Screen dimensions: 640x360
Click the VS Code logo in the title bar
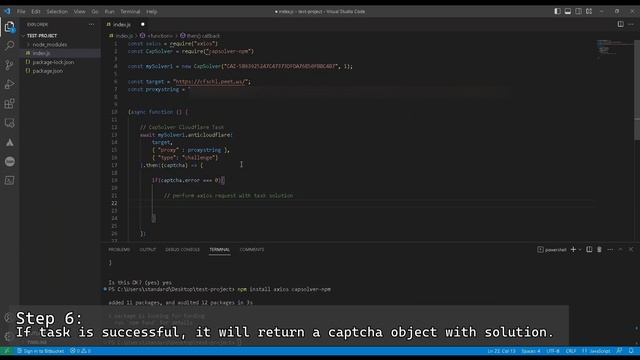point(7,11)
